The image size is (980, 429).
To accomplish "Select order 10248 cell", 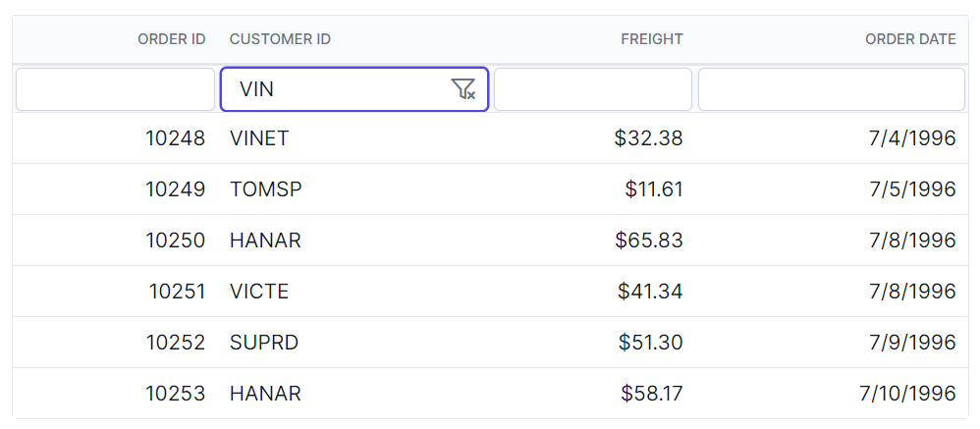I will coord(175,138).
